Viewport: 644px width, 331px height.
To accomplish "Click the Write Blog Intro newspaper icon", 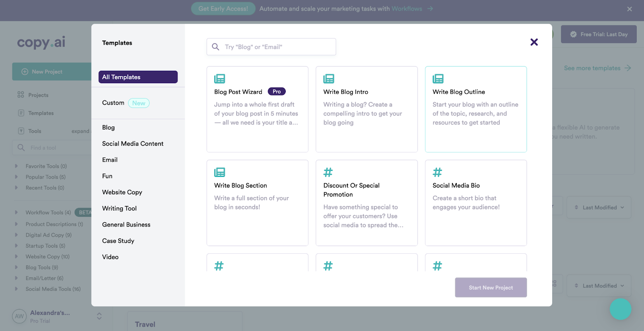I will coord(329,78).
